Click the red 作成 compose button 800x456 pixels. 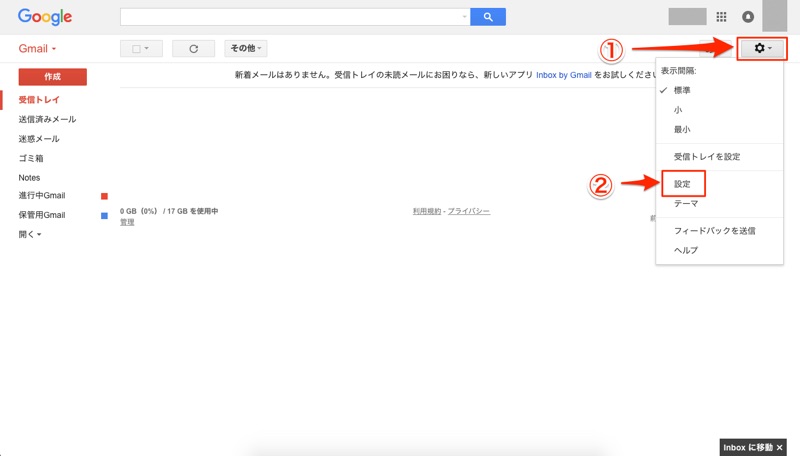pos(53,77)
